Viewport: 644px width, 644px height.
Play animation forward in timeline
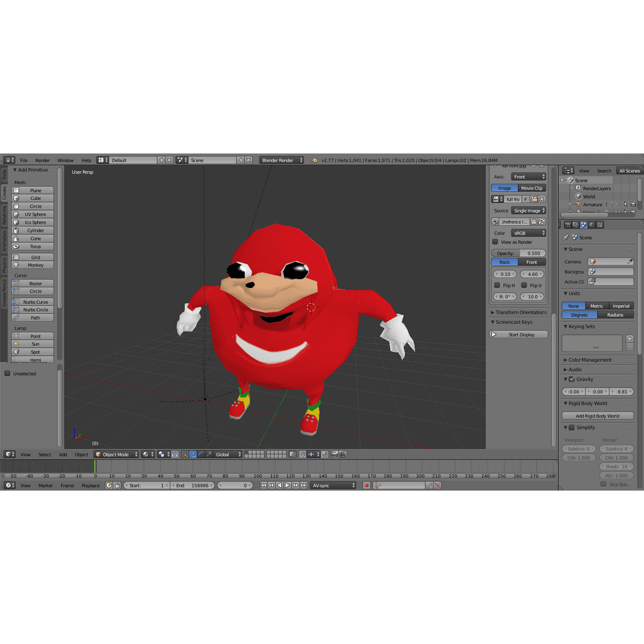[x=287, y=486]
